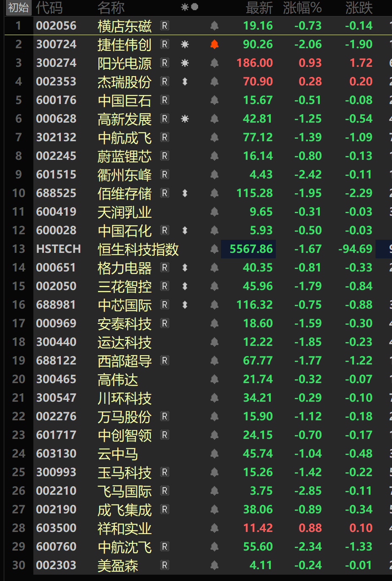Click the diamond marker for 中芯国际

[x=185, y=305]
